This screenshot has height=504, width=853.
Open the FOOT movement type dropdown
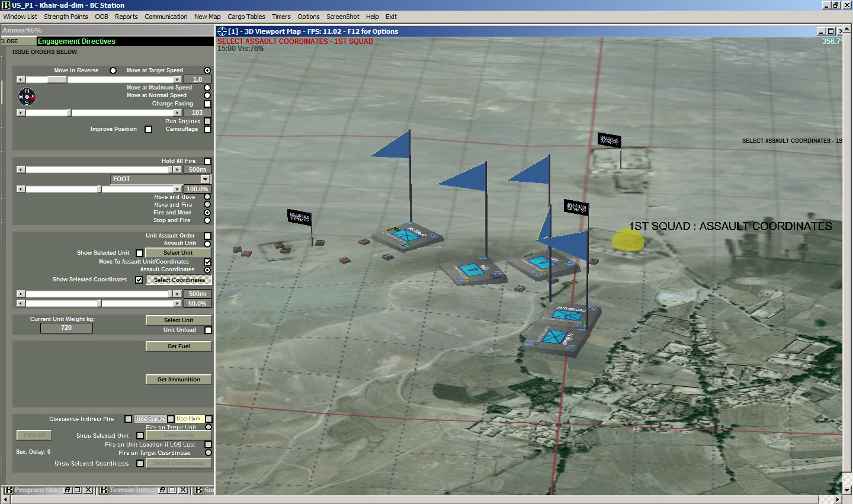point(205,179)
